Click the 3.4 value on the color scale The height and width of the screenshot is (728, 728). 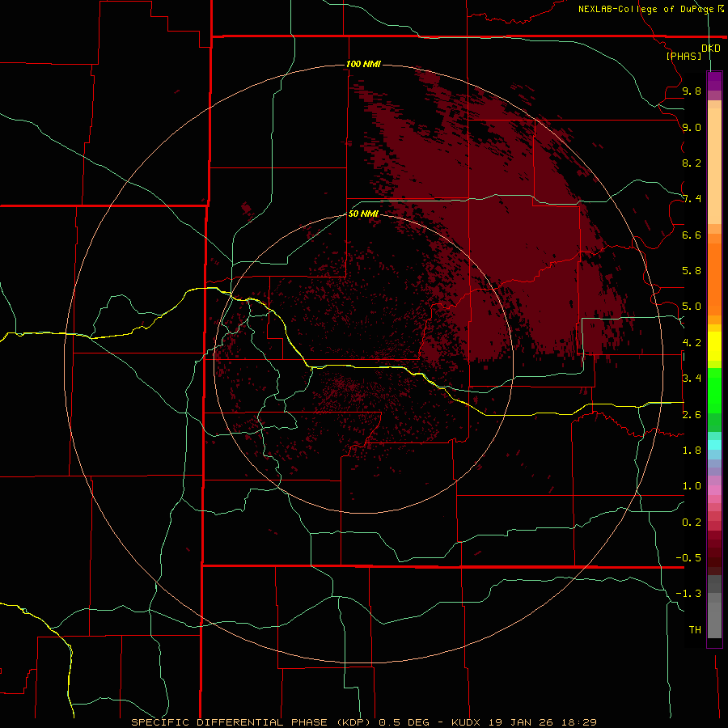click(x=692, y=379)
